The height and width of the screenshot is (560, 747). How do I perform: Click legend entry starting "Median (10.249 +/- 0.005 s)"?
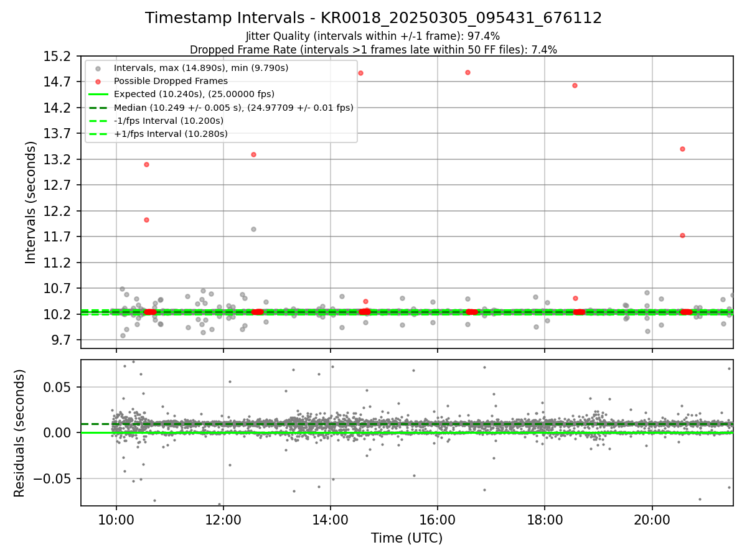click(233, 108)
